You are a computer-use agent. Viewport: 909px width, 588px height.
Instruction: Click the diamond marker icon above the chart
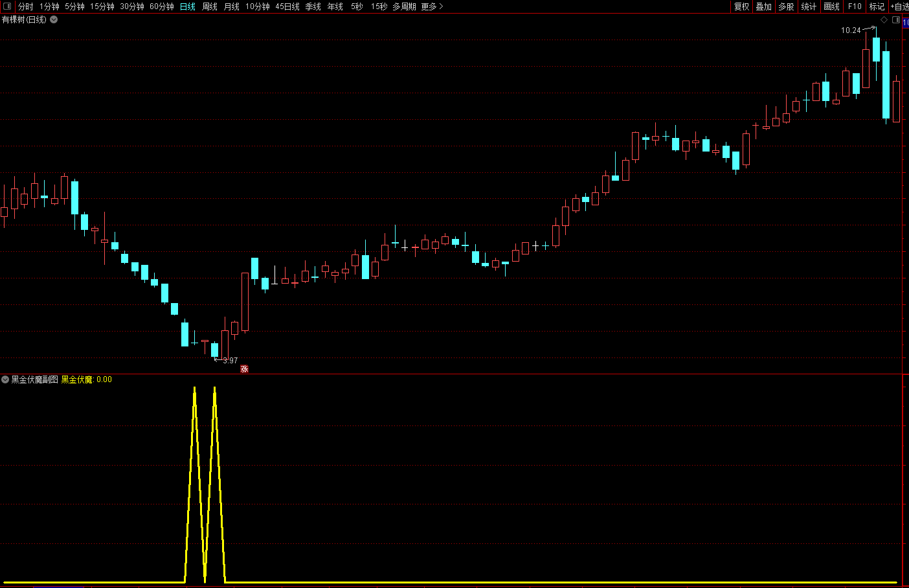pos(884,20)
